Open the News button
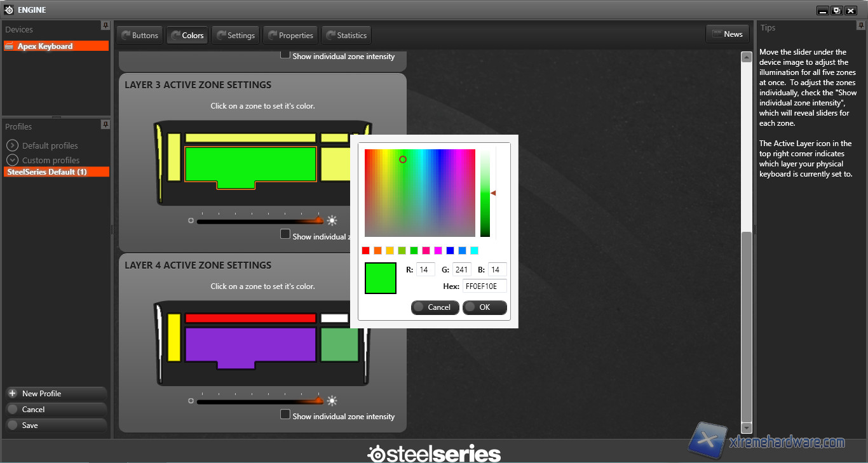This screenshot has width=868, height=463. pos(727,34)
